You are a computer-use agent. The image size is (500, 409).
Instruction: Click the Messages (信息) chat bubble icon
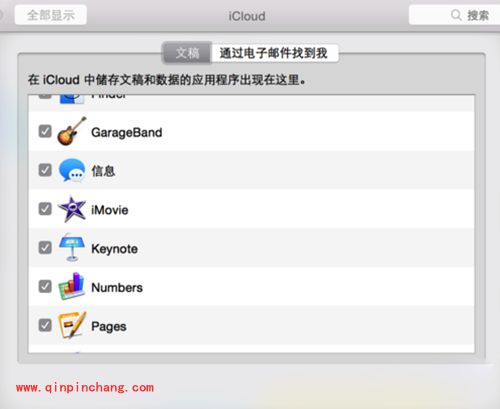(x=71, y=170)
